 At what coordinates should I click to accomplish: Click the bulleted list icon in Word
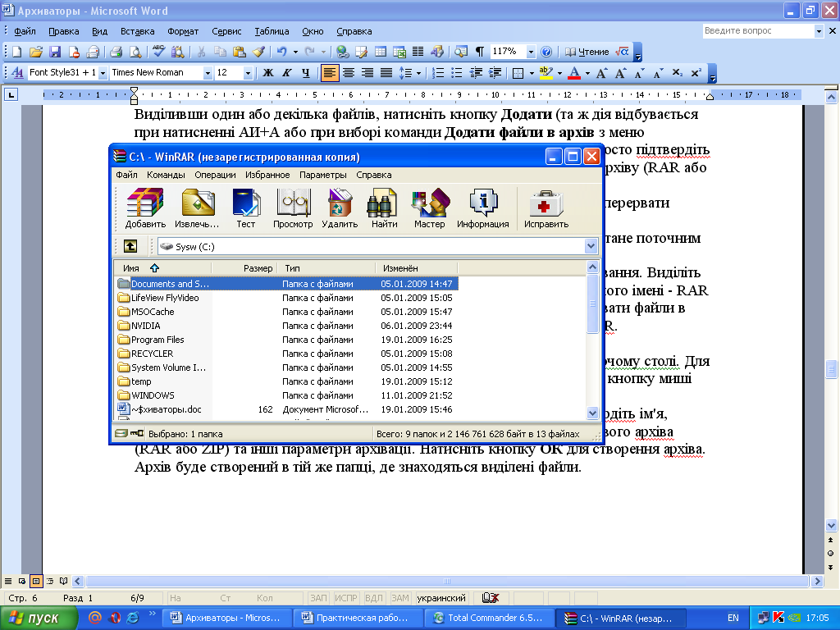(x=456, y=73)
